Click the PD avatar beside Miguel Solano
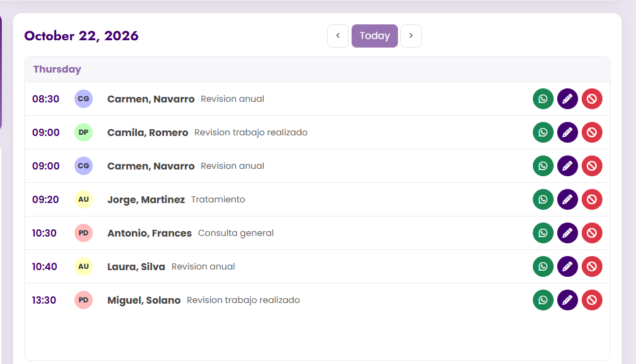The width and height of the screenshot is (636, 364). pyautogui.click(x=84, y=300)
